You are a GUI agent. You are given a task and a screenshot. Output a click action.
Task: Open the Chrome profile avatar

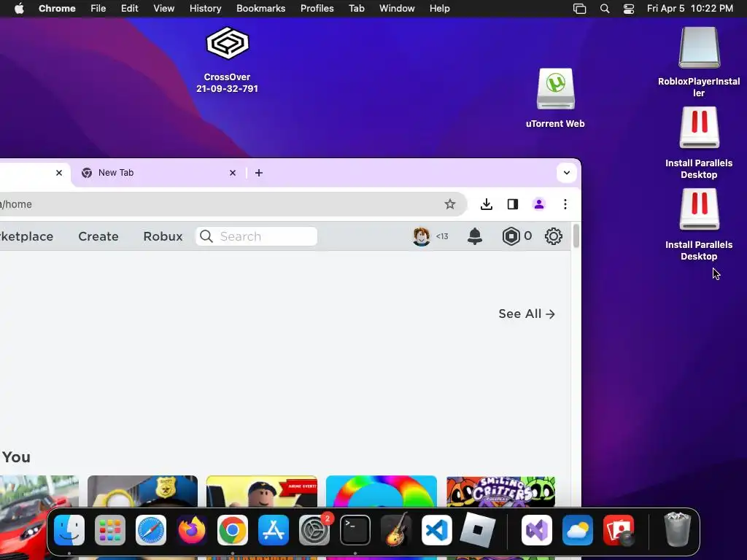tap(539, 204)
